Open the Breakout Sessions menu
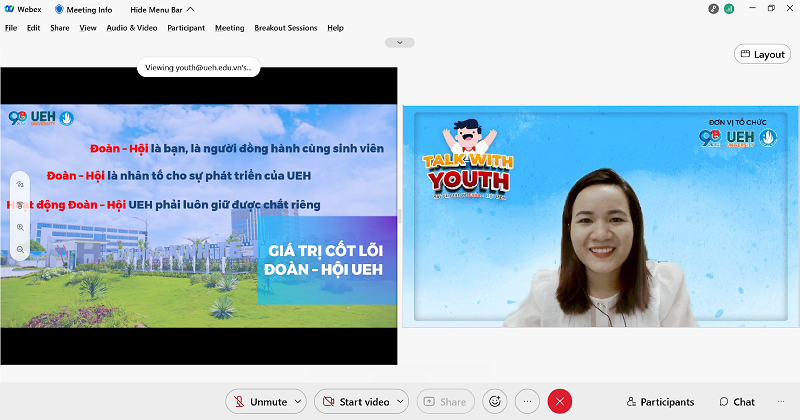The width and height of the screenshot is (800, 420). pos(286,28)
